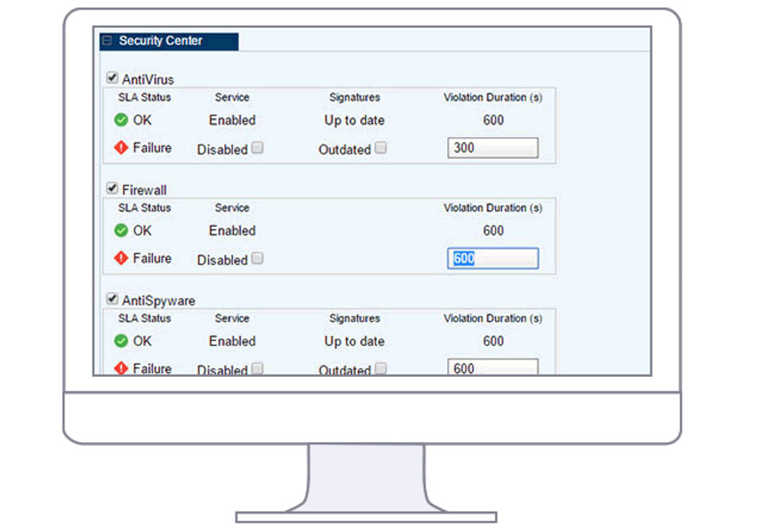
Task: Click Firewall 'Enabled' service text
Action: click(232, 231)
